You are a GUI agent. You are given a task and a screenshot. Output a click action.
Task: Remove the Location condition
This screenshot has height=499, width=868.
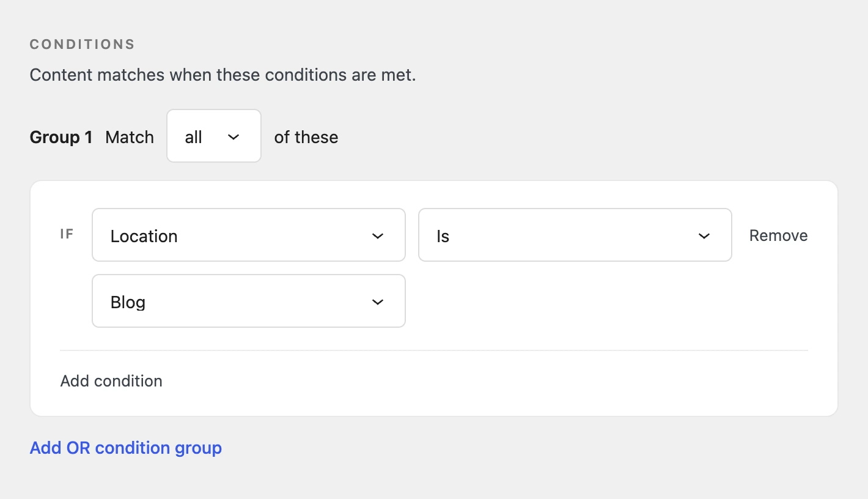pos(778,236)
